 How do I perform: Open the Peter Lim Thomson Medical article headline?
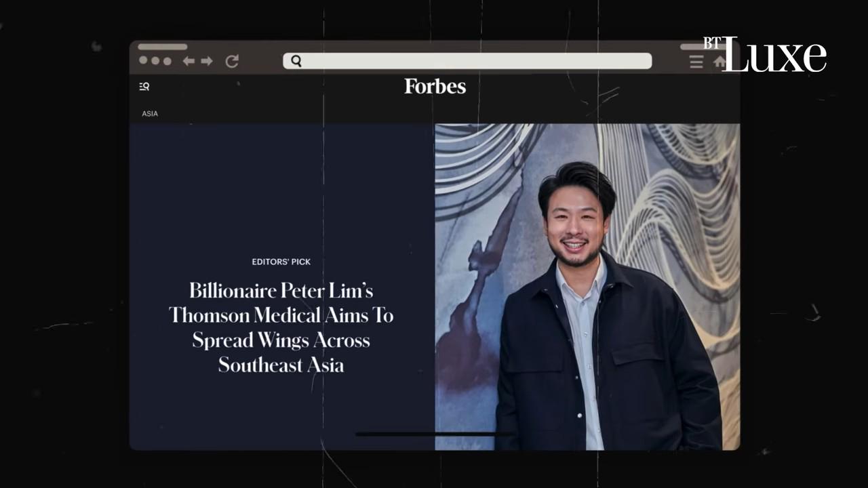tap(281, 327)
